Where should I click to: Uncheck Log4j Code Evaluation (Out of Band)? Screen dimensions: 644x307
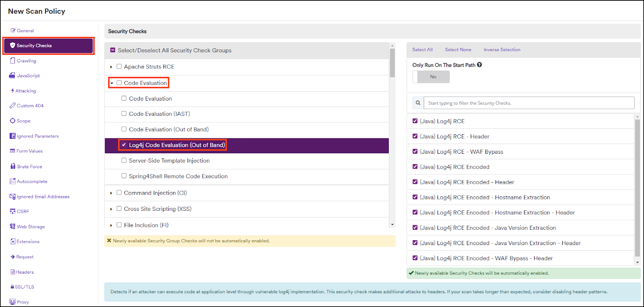pos(124,144)
